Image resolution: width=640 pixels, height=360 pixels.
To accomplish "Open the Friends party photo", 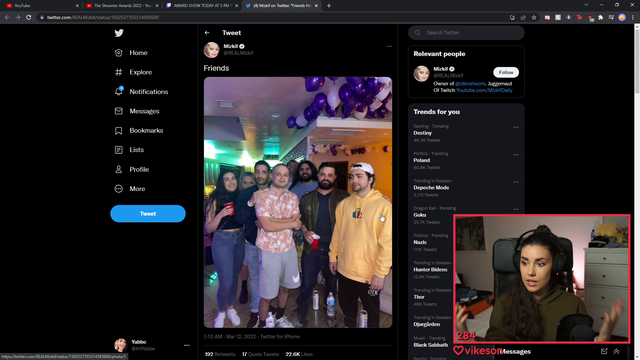I will pyautogui.click(x=298, y=202).
